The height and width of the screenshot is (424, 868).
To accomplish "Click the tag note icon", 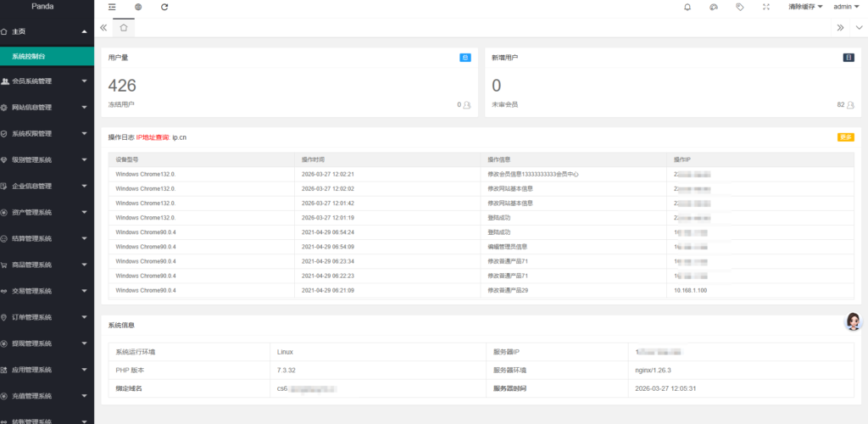I will pyautogui.click(x=740, y=7).
